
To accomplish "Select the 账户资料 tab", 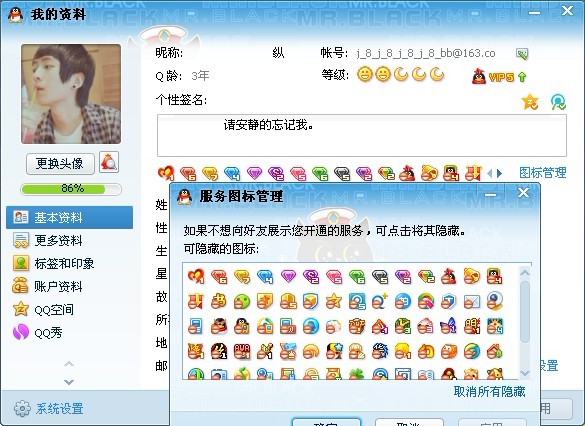I will pos(69,286).
